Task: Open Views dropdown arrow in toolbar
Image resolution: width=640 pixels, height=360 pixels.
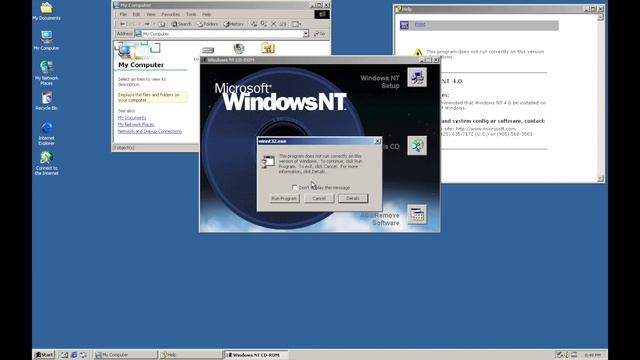Action: 300,24
